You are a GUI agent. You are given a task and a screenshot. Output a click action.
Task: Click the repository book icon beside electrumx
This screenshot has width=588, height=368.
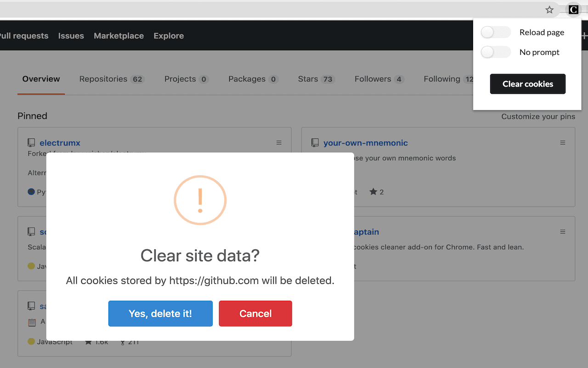(x=31, y=142)
